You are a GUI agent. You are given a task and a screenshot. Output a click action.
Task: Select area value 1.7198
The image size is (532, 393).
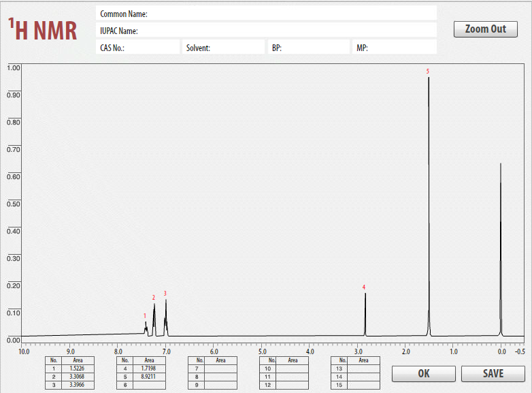(x=149, y=368)
